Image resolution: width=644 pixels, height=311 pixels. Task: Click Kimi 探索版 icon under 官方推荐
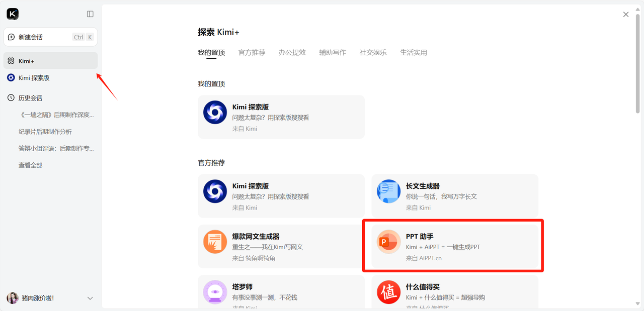coord(215,191)
